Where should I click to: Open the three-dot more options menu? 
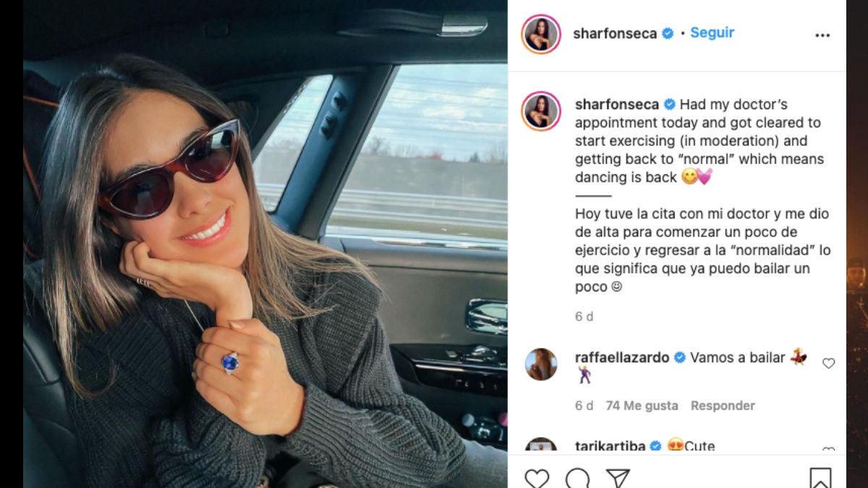tap(822, 35)
